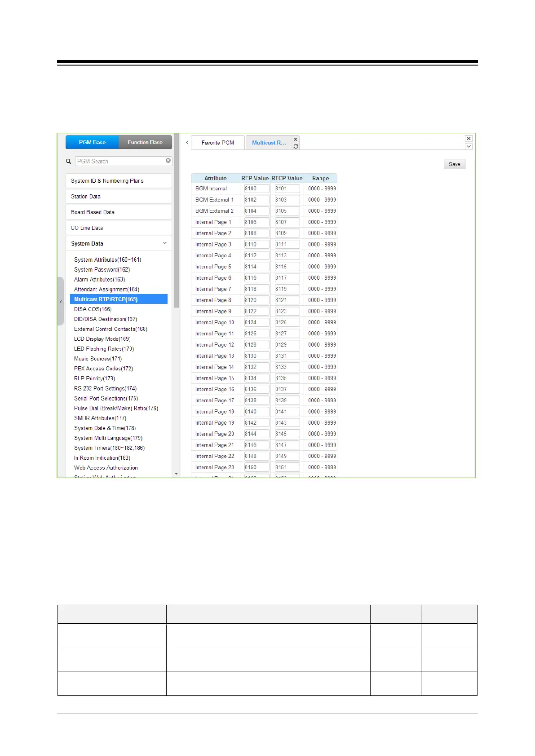Refresh the Multicast R... tab
This screenshot has height=756, width=535.
click(296, 146)
